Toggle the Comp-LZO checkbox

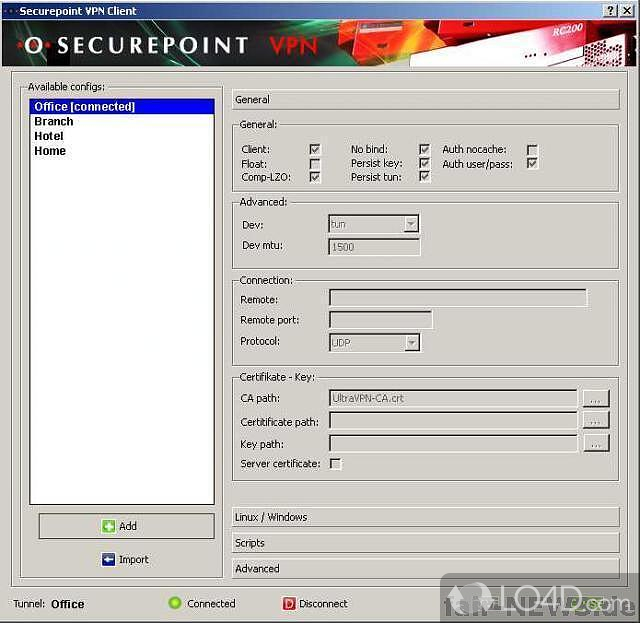(315, 177)
